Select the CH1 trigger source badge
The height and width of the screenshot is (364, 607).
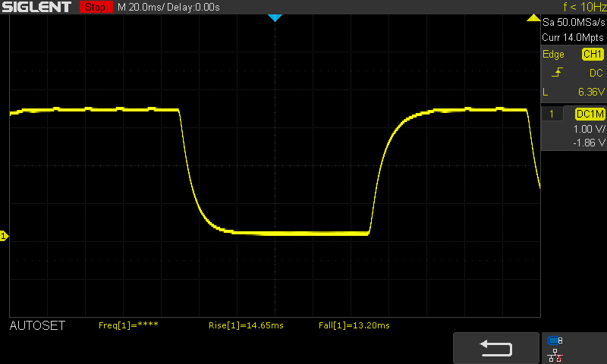click(x=593, y=54)
